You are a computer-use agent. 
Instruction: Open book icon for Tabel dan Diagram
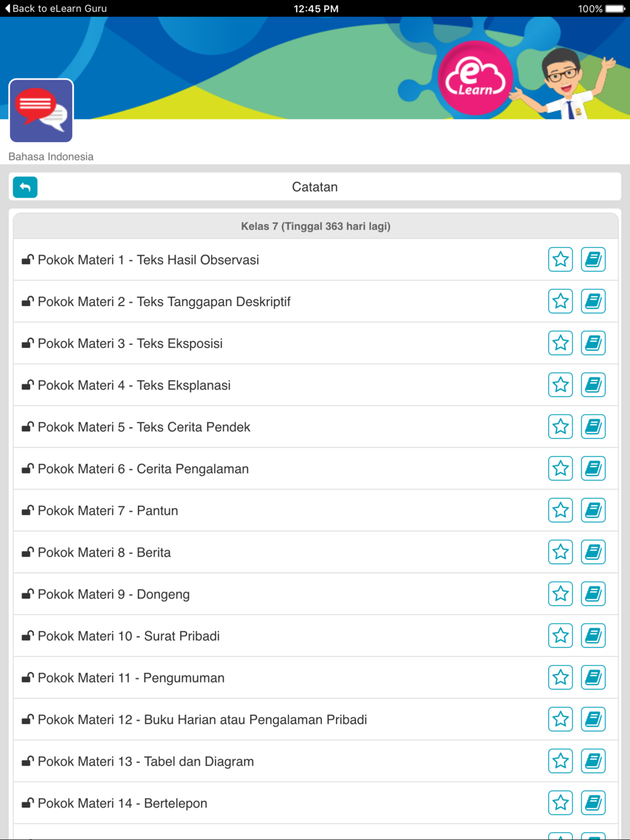(593, 761)
